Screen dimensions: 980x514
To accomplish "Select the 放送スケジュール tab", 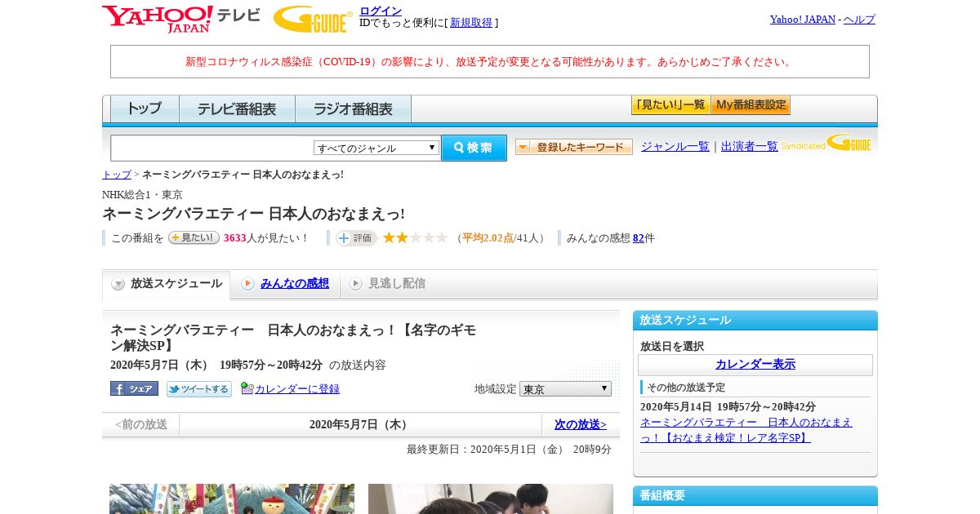I will [x=167, y=284].
